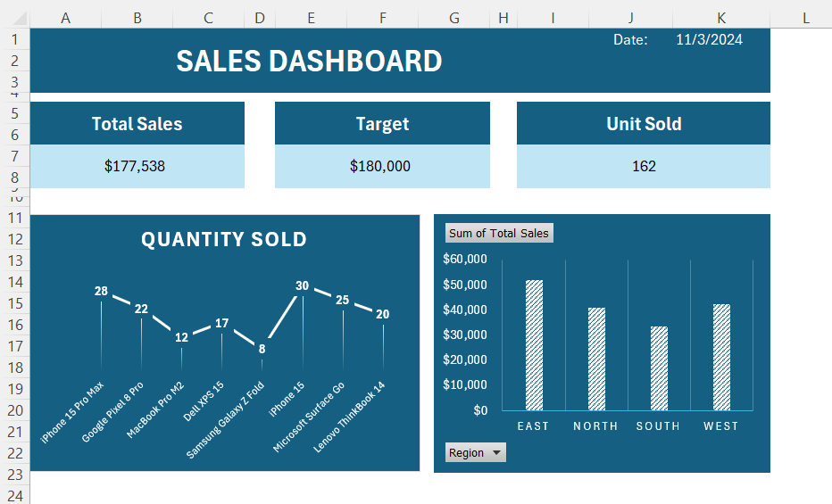Select column G header
The image size is (832, 504).
point(454,19)
